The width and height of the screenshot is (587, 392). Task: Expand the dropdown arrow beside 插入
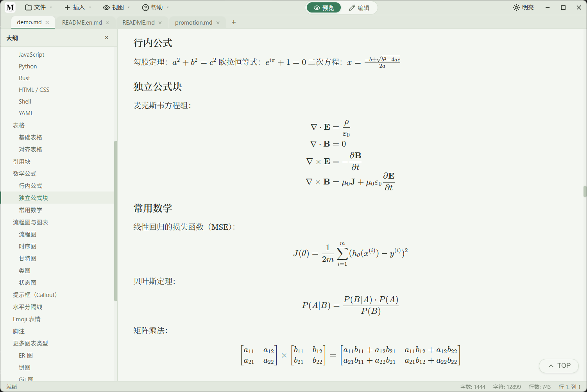pos(90,7)
